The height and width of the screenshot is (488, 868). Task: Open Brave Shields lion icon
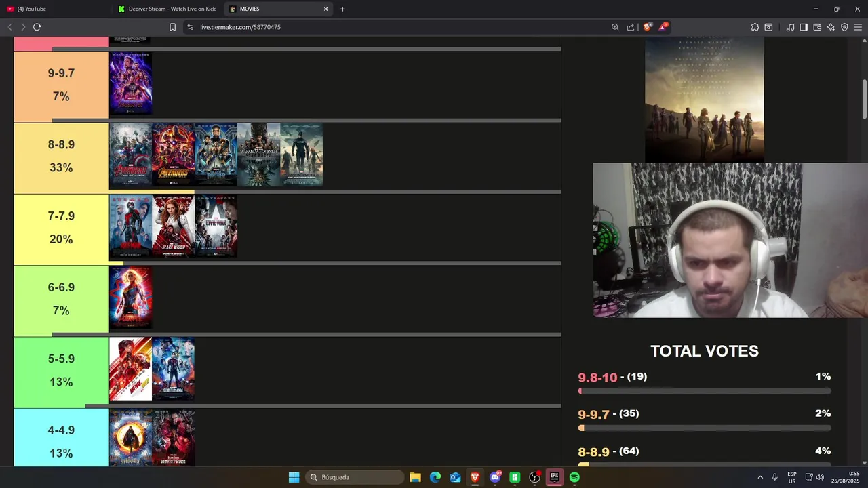point(648,26)
